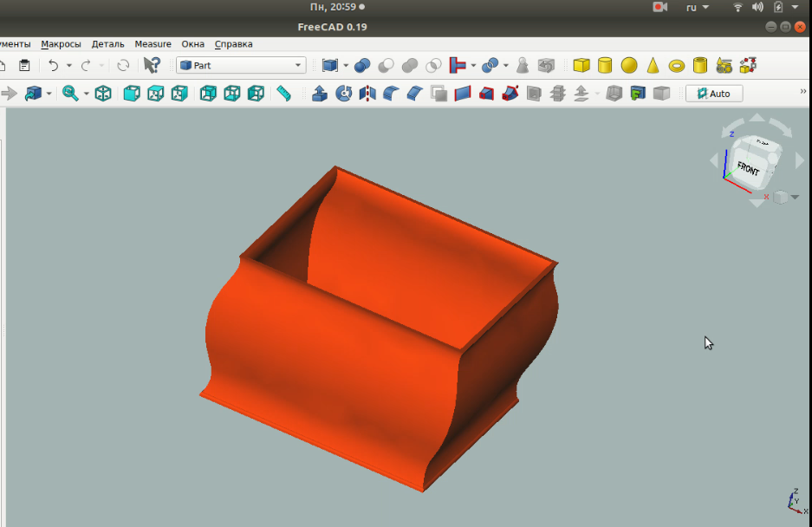812x527 pixels.
Task: Create a yellow torus primitive
Action: click(676, 66)
